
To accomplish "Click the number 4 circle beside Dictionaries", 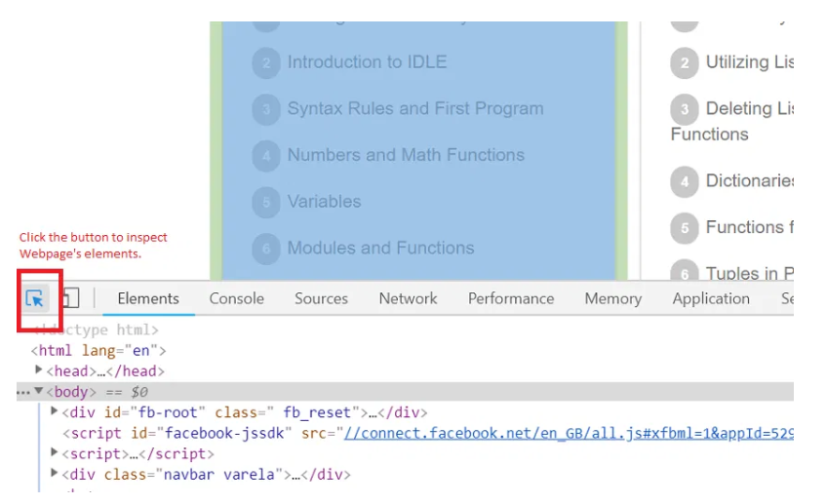I will click(x=685, y=181).
